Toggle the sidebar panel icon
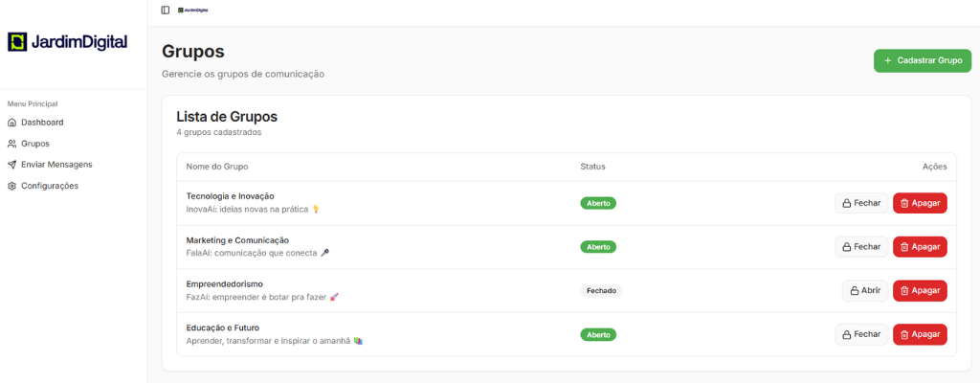The height and width of the screenshot is (383, 980). [166, 10]
